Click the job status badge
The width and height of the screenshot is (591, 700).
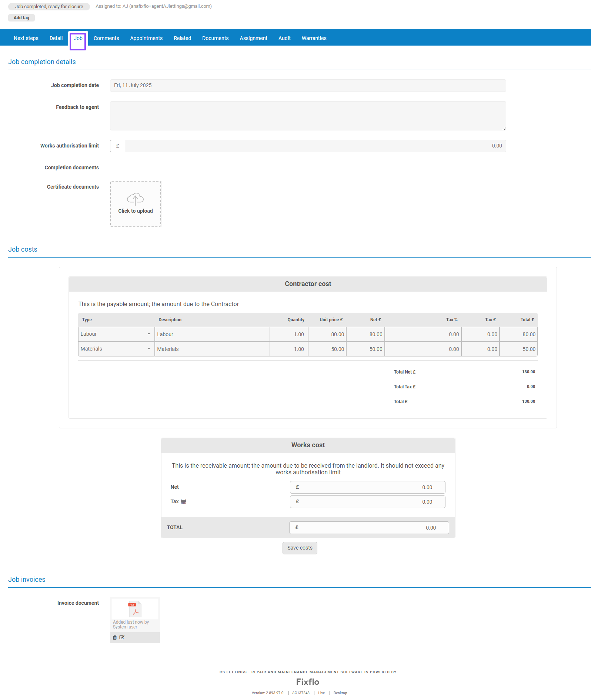(x=49, y=6)
